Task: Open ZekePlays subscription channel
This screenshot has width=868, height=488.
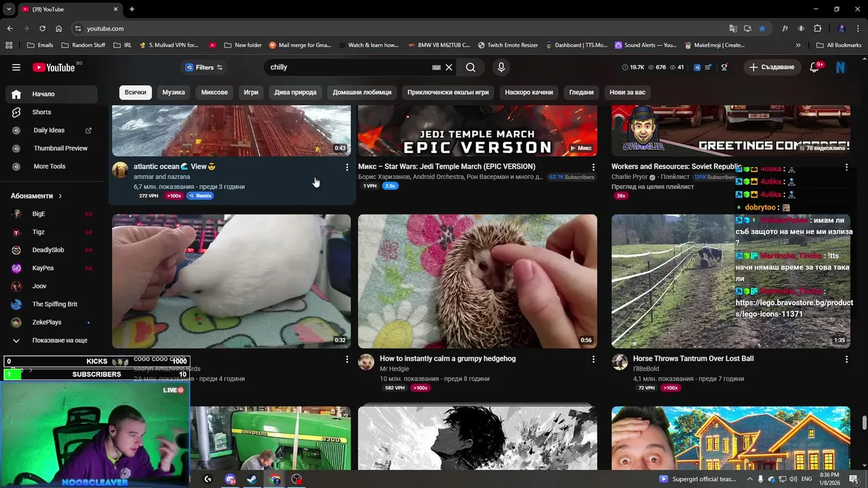Action: coord(52,322)
